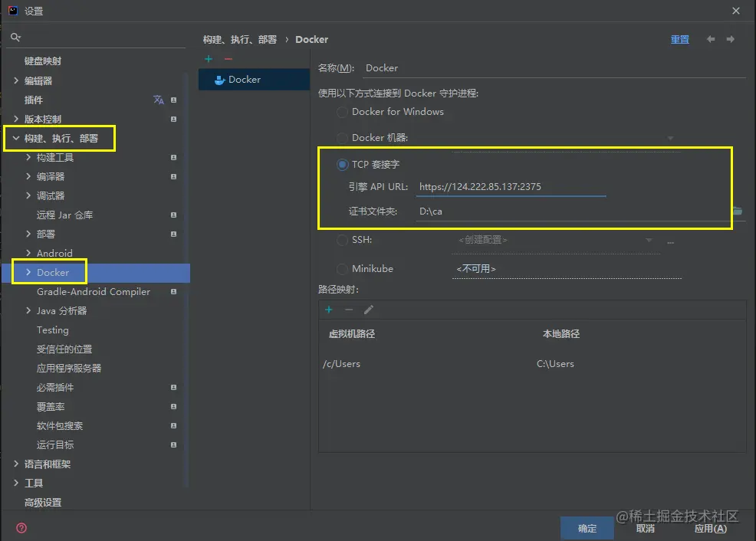
Task: Click project-level badge icon next to 构建工具
Action: point(173,158)
